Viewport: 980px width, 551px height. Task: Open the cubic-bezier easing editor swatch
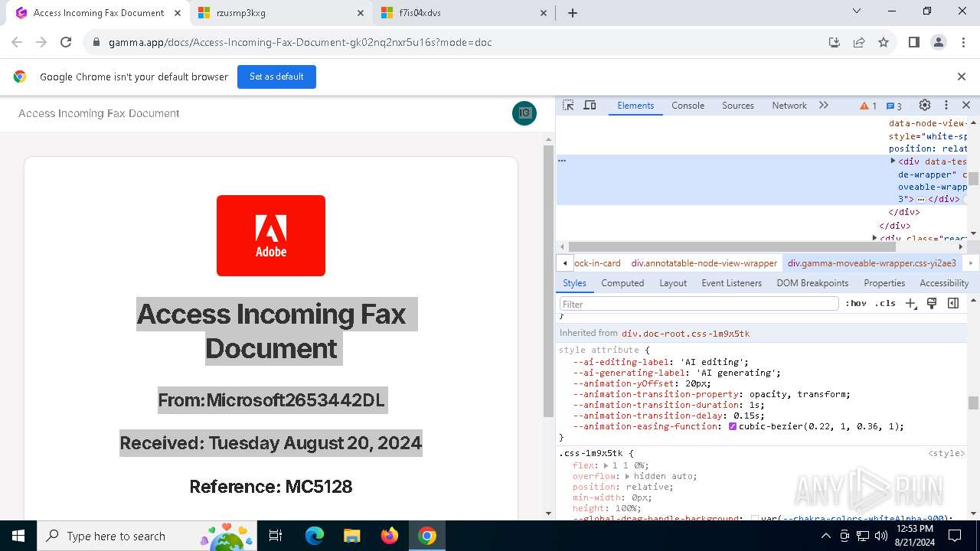(x=733, y=427)
